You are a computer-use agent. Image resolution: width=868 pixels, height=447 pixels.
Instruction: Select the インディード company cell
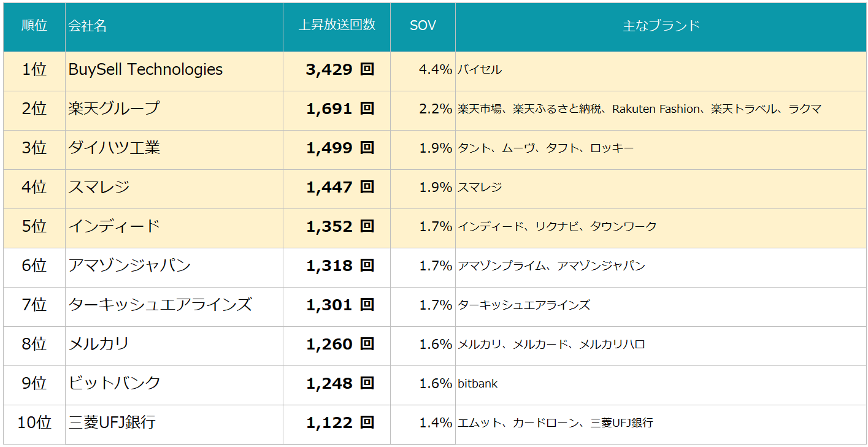click(114, 226)
